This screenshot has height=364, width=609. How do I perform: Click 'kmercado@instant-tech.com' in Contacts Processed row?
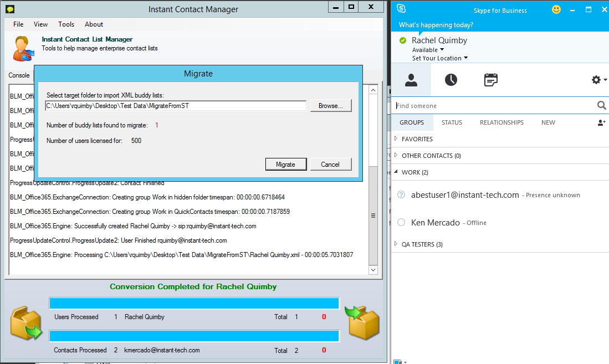tap(162, 350)
